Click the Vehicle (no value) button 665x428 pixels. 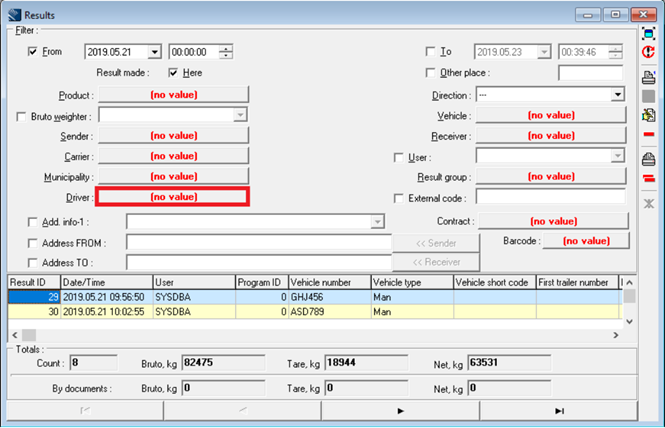[x=551, y=115]
